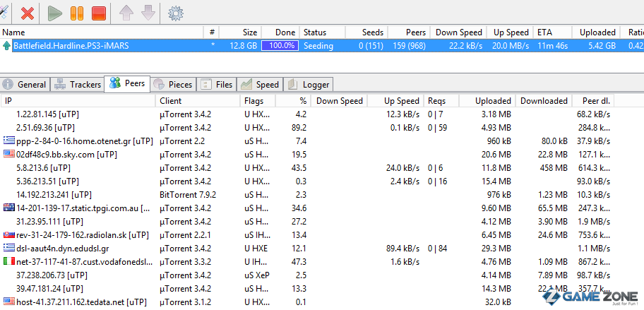Click flag icon beside host-41.37.211.162.tedata.net
The image size is (644, 310).
pyautogui.click(x=8, y=301)
